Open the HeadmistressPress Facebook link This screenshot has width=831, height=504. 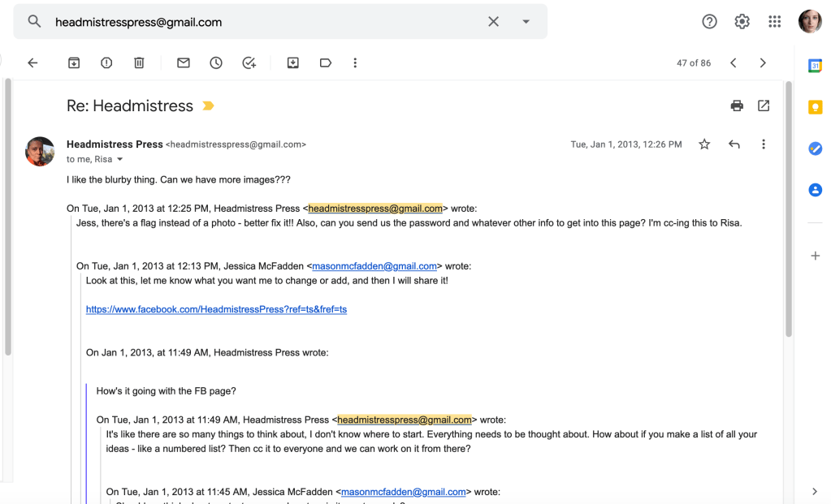click(x=216, y=309)
